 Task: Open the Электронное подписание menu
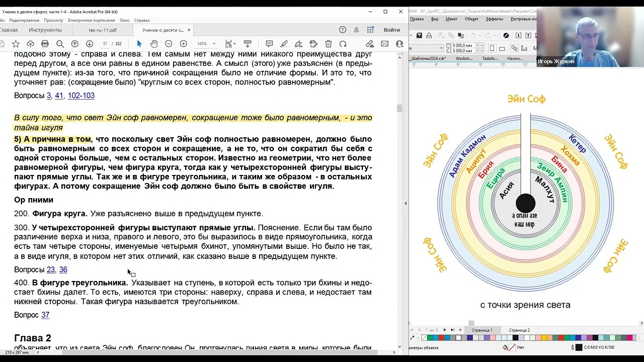[92, 20]
